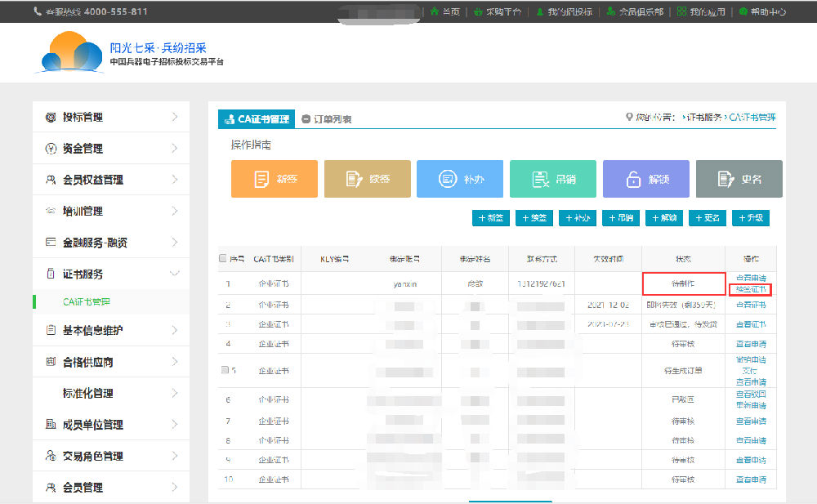Open the 合格供应商 sidebar menu label

pos(88,362)
